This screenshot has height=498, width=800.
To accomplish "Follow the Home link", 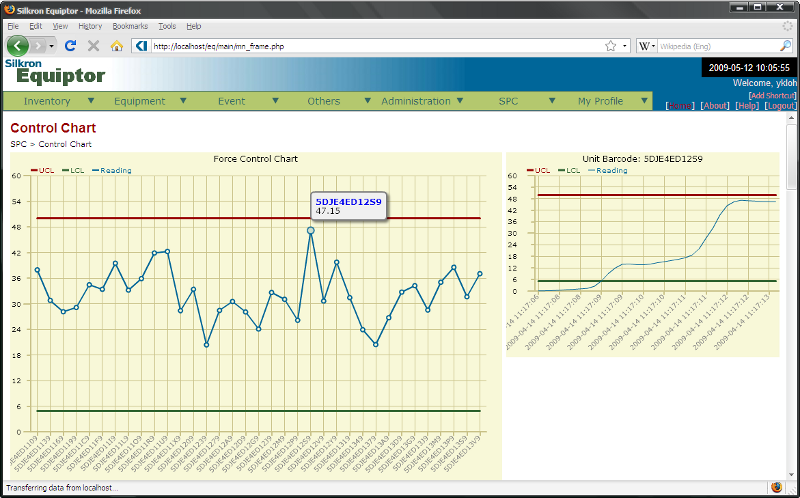I will [680, 106].
